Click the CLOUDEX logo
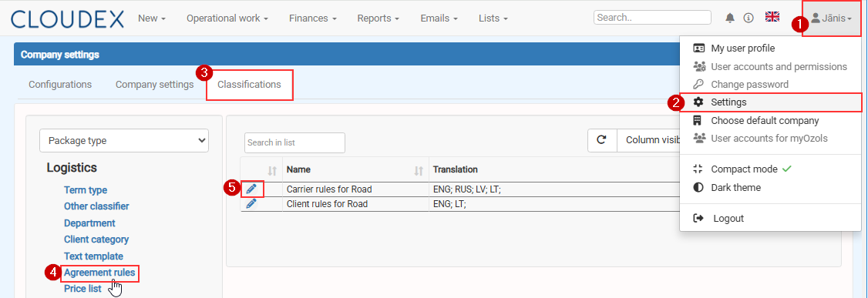 coord(67,18)
